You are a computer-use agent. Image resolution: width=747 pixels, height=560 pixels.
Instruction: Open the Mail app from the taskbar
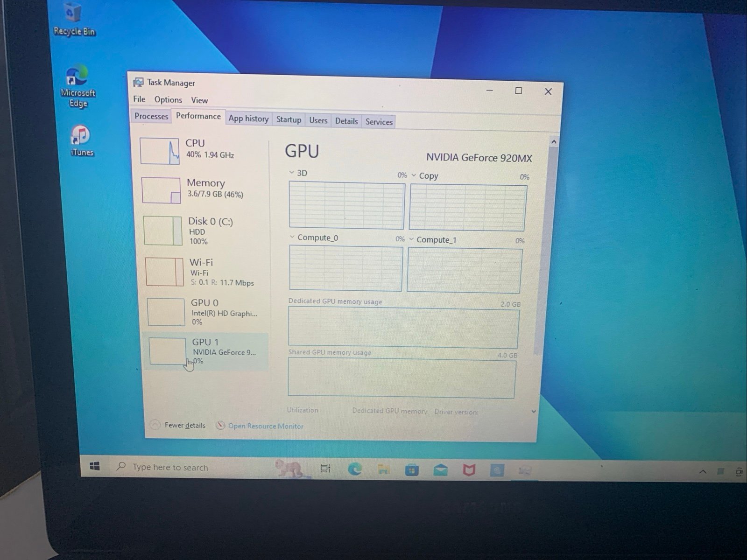[x=440, y=470]
